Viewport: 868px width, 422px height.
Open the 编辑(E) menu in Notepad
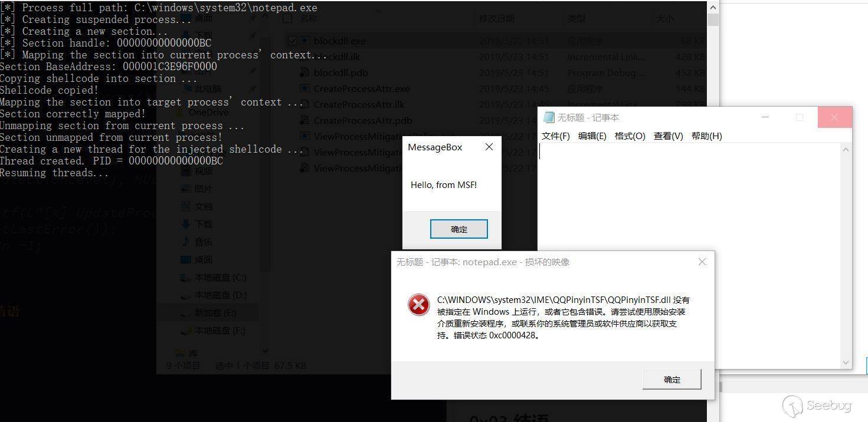pyautogui.click(x=592, y=136)
